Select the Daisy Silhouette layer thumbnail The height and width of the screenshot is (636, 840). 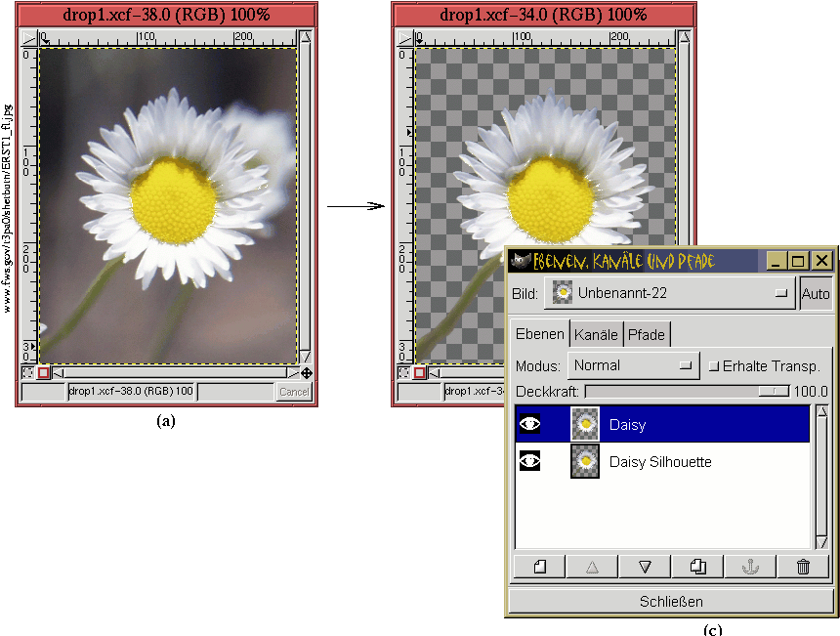[x=585, y=461]
